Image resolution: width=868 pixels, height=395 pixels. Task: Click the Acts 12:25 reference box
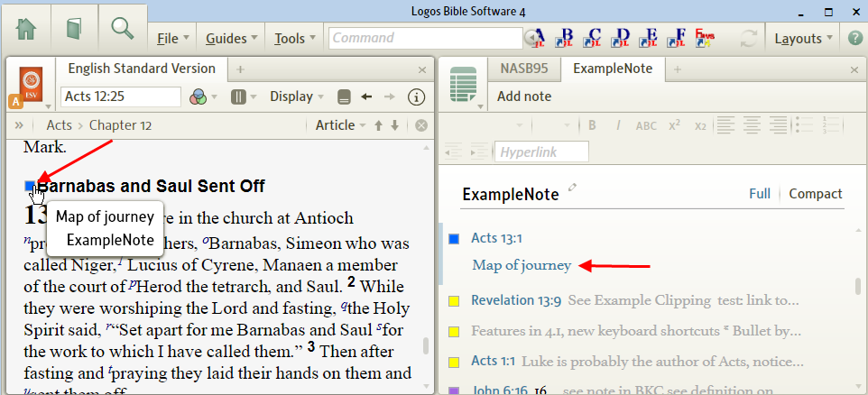[120, 96]
